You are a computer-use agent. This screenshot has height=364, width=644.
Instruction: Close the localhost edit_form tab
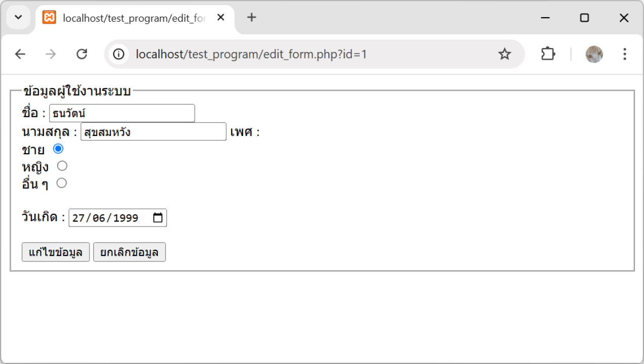pyautogui.click(x=221, y=18)
